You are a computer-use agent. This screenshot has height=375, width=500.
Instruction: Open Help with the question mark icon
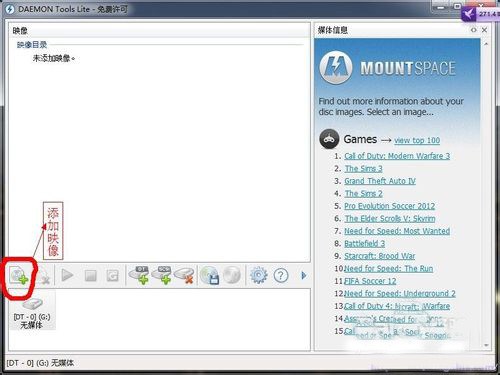(x=281, y=276)
